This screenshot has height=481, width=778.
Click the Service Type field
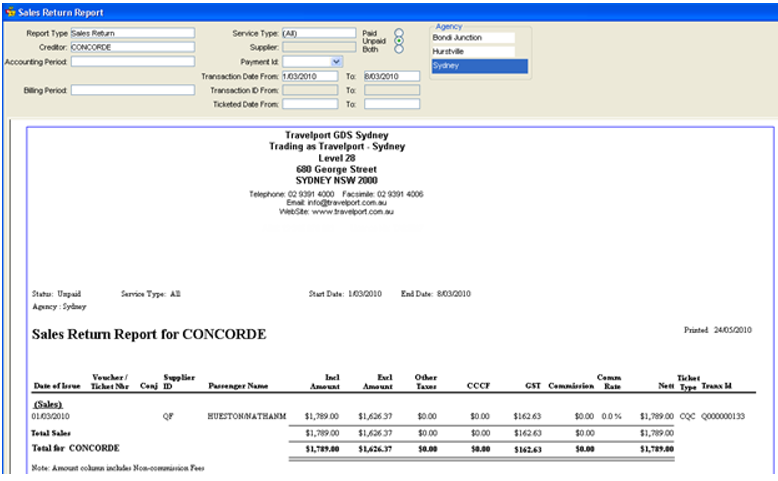319,33
